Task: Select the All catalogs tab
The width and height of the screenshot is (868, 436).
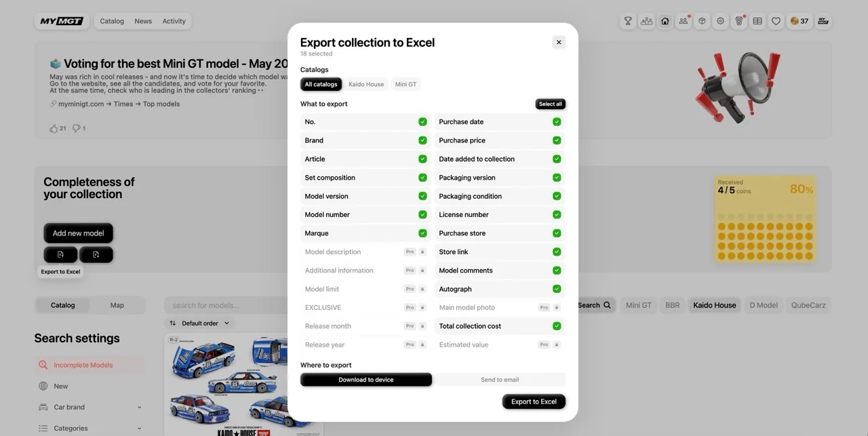Action: click(321, 84)
